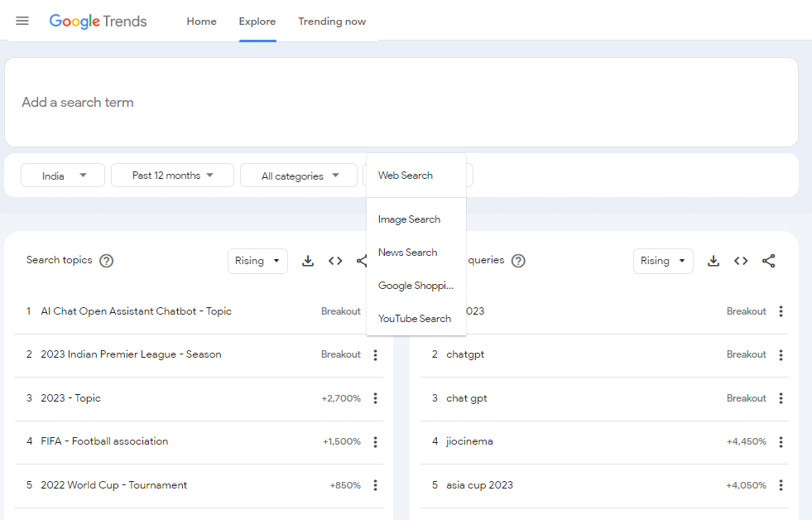The height and width of the screenshot is (520, 812).
Task: Share the Search topics card
Action: coord(362,261)
